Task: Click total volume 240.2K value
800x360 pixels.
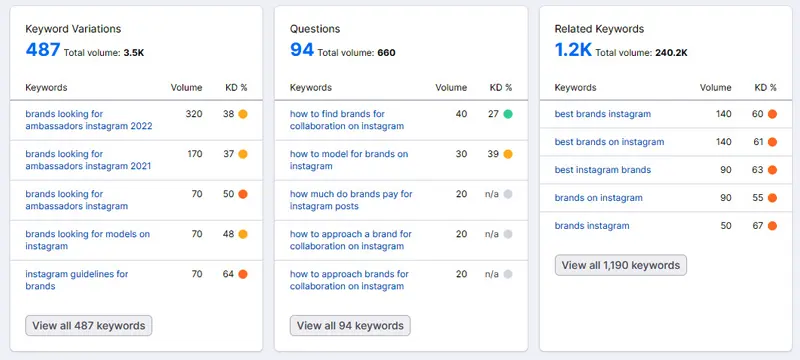Action: click(x=671, y=53)
